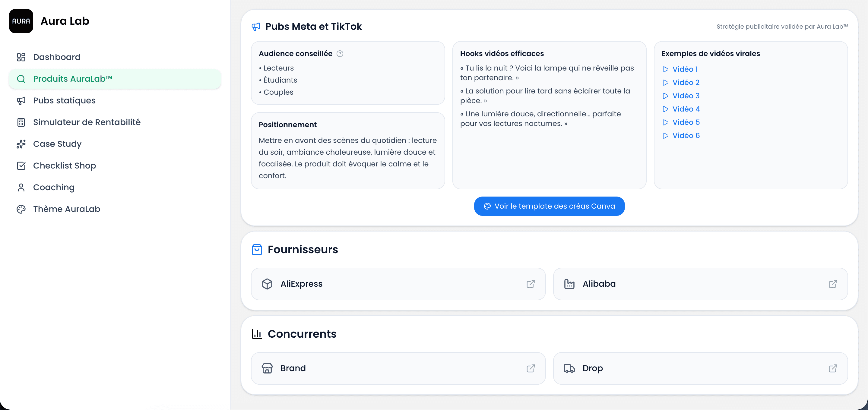Navigate to Checklist Shop
The height and width of the screenshot is (410, 868).
tap(64, 166)
